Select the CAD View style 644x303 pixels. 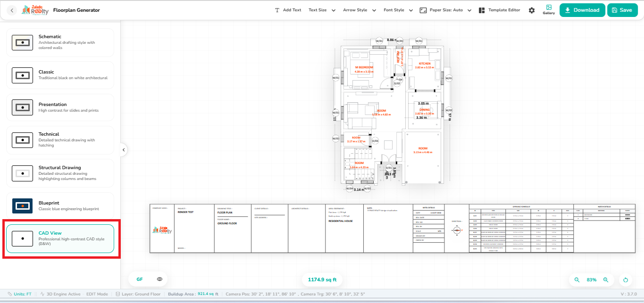(x=60, y=238)
